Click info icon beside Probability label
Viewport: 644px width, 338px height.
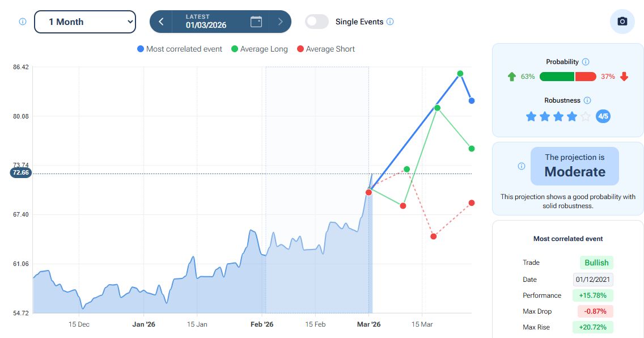click(x=586, y=62)
